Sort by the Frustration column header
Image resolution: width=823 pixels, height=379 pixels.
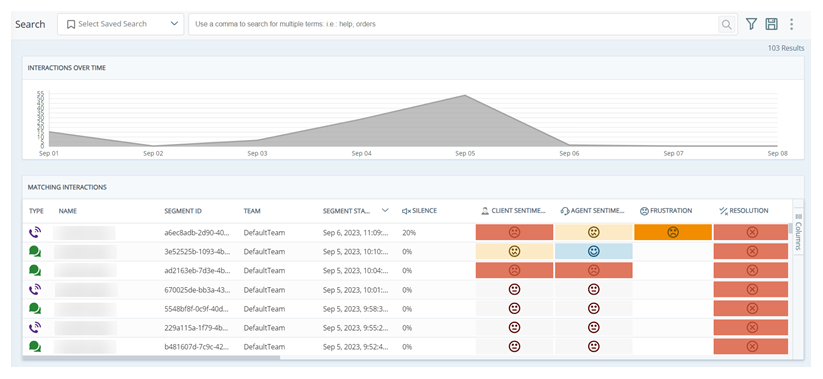(x=666, y=211)
